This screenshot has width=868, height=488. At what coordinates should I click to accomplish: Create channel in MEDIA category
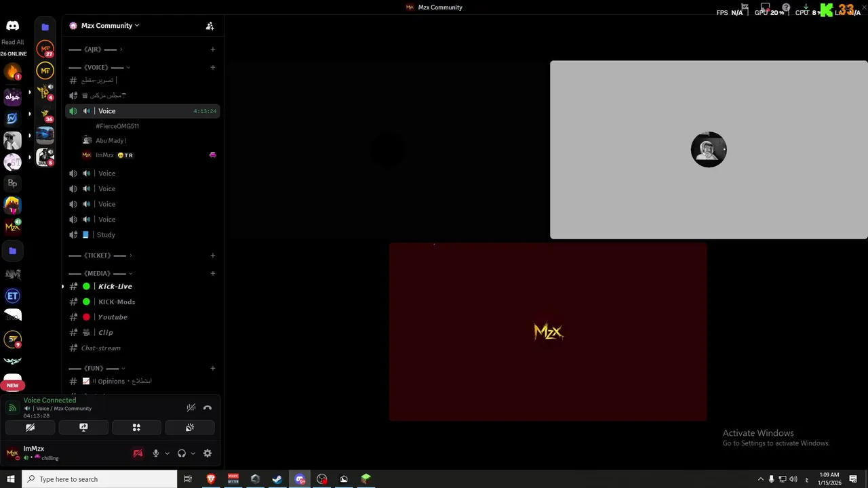click(212, 273)
